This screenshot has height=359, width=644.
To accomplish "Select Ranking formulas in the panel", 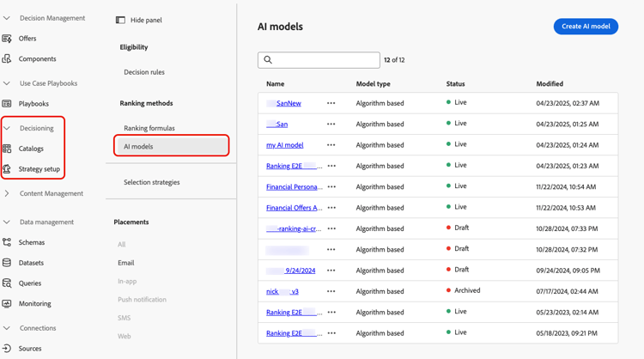I will tap(149, 128).
